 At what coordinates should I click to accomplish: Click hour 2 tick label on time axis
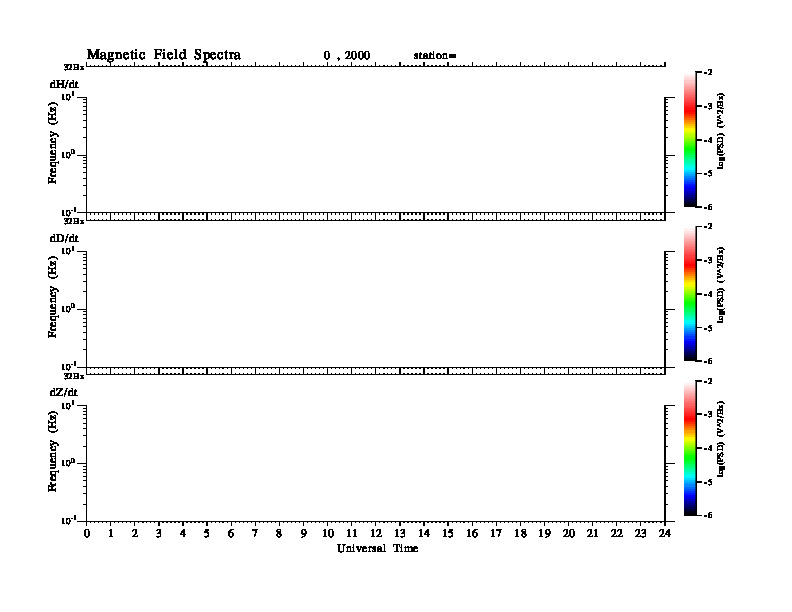pos(135,534)
